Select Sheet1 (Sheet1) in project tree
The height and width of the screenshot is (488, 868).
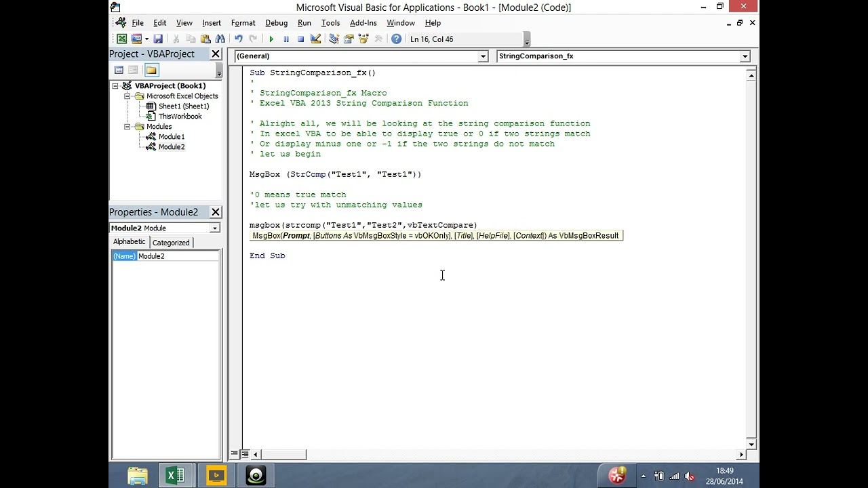point(184,106)
